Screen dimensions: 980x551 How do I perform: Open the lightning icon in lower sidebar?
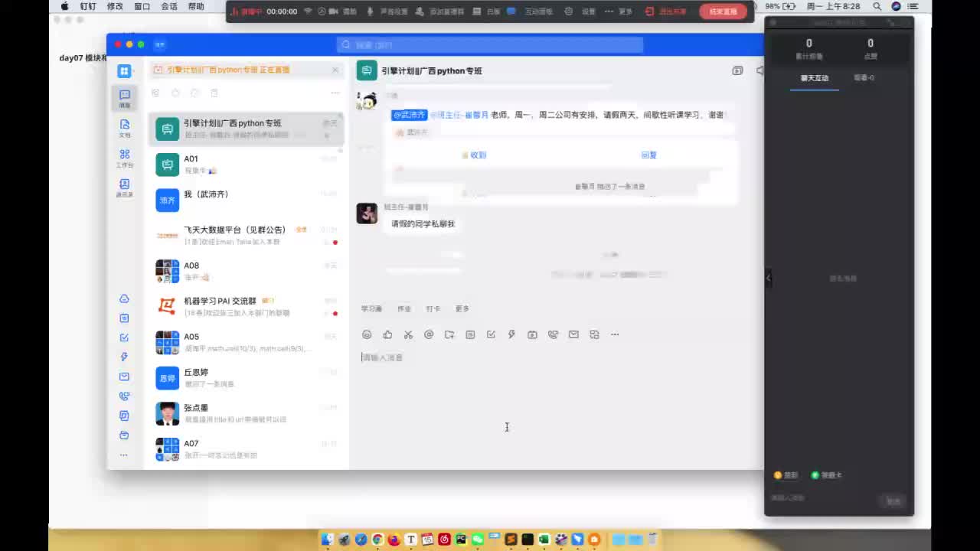(x=124, y=357)
